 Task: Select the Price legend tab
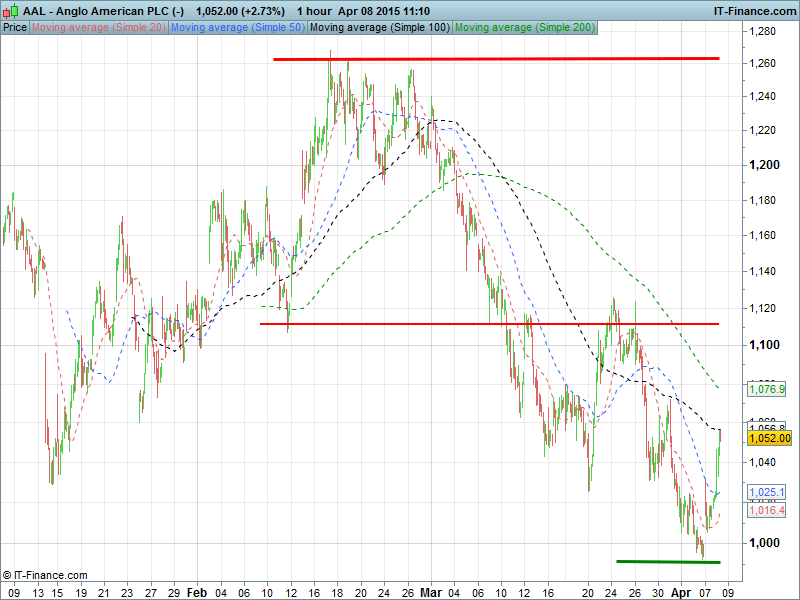[x=15, y=27]
